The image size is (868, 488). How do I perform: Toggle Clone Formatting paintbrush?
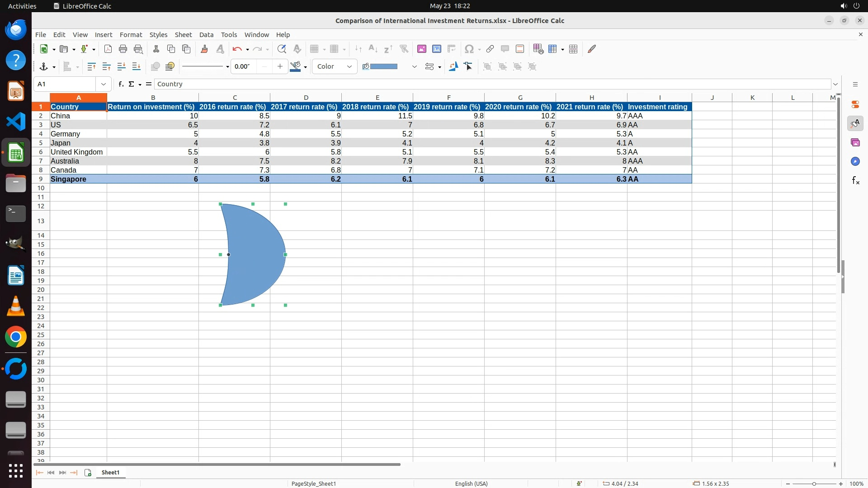coord(204,49)
